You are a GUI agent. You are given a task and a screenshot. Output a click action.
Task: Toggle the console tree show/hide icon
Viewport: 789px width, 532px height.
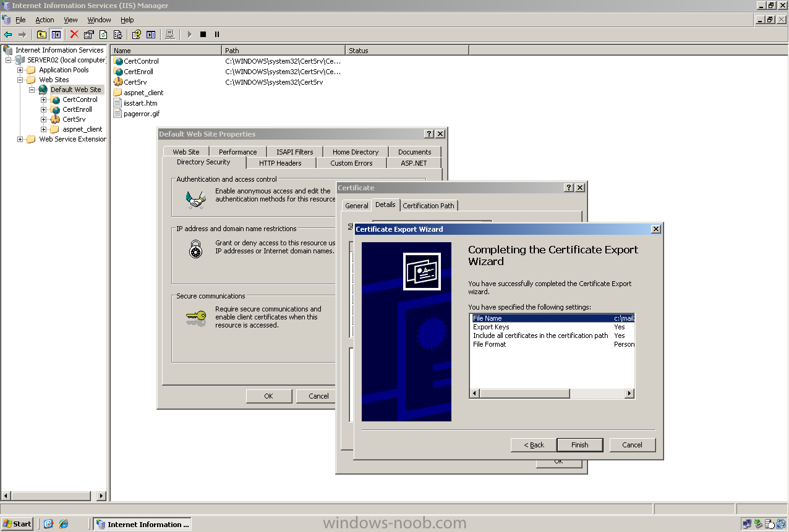coord(56,35)
